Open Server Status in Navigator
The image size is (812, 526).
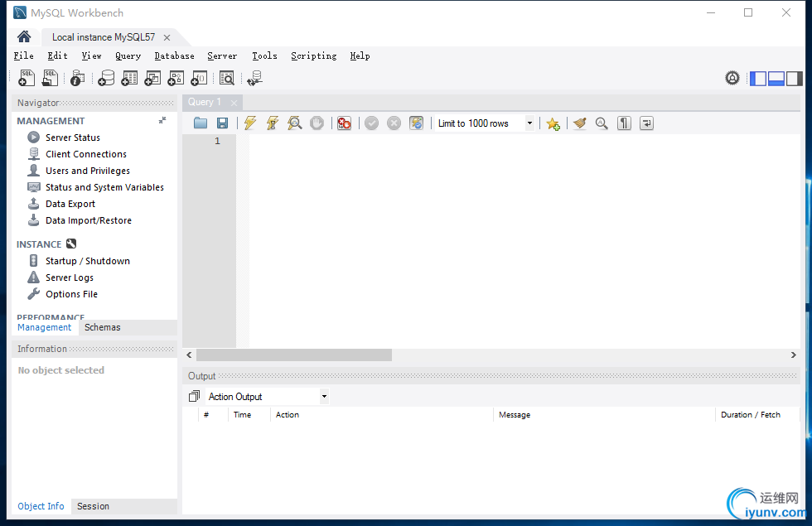click(73, 138)
